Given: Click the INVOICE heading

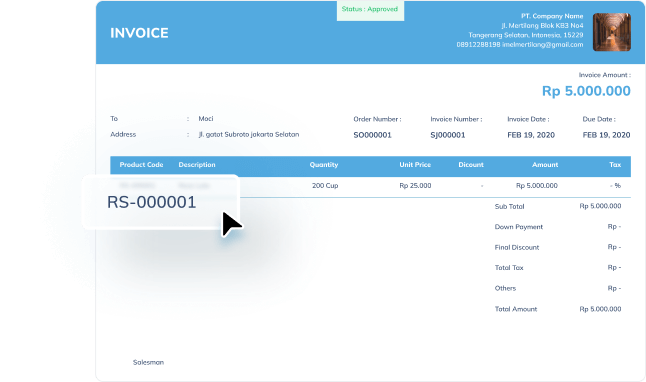Looking at the screenshot, I should (139, 33).
